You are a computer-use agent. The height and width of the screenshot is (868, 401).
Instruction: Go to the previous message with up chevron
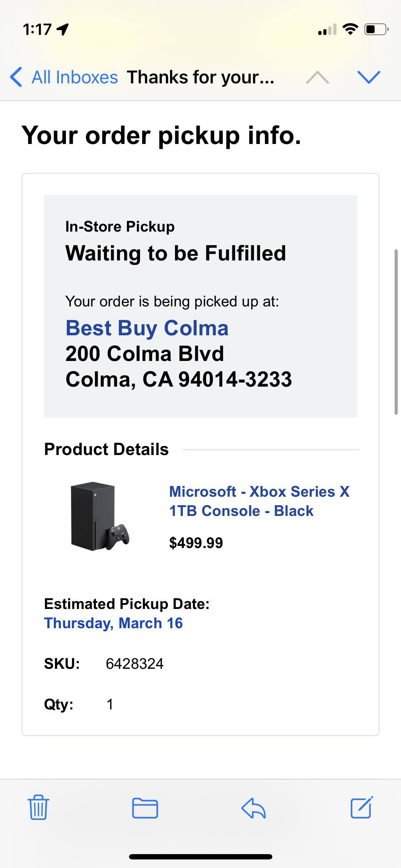(317, 77)
